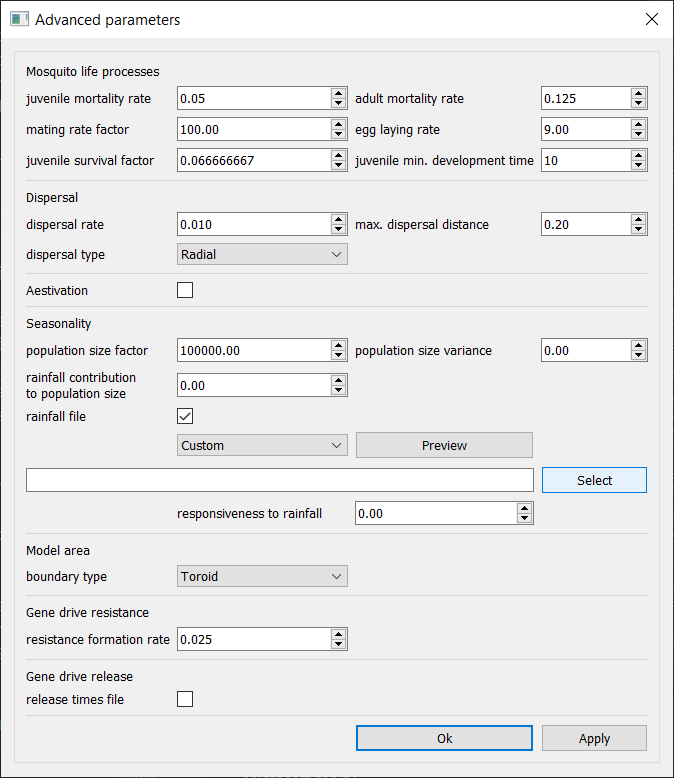Confirm settings with the Ok button
The height and width of the screenshot is (778, 674).
[x=444, y=738]
